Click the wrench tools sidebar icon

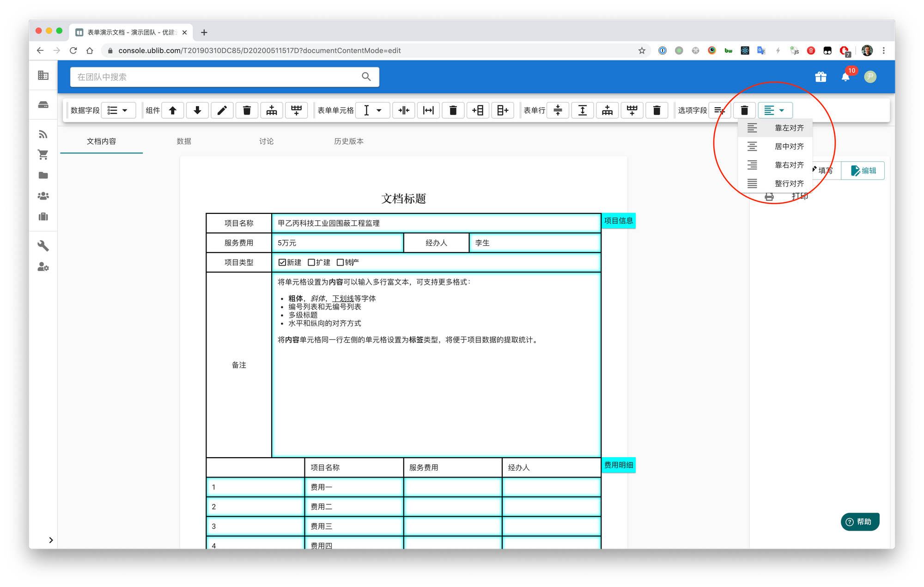click(x=43, y=246)
